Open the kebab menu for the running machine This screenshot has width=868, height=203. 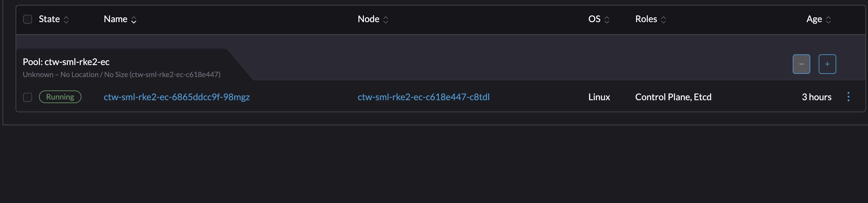(x=849, y=97)
